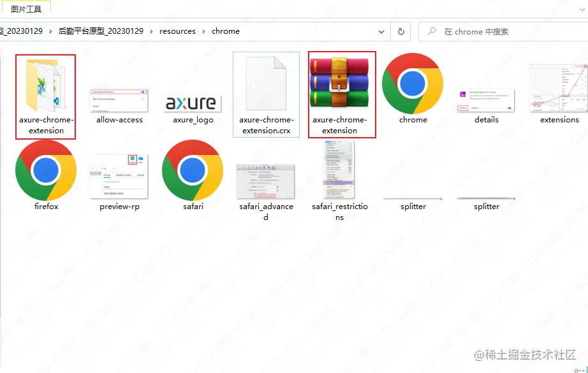Select the extensions image thumbnail
Image resolution: width=588 pixels, height=373 pixels.
point(559,88)
